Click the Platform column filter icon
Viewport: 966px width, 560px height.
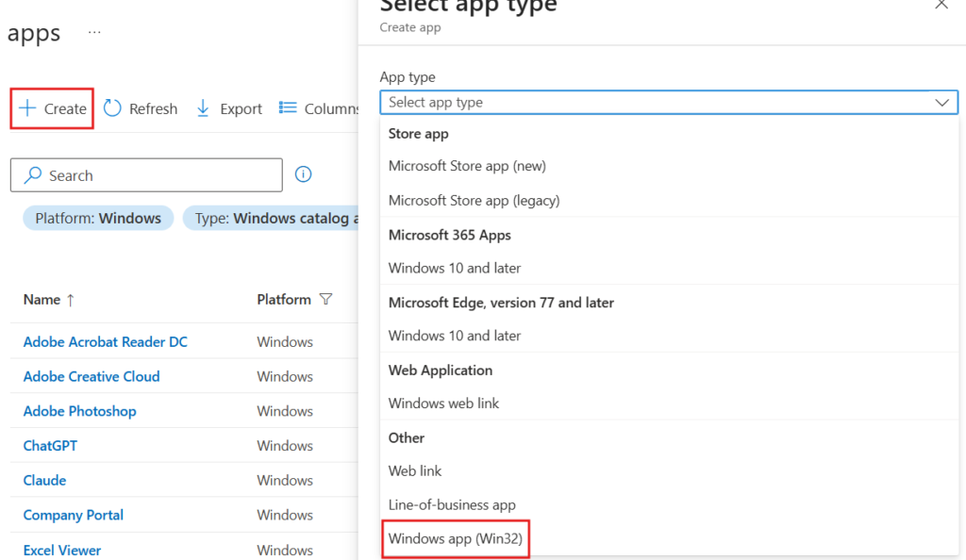point(325,299)
